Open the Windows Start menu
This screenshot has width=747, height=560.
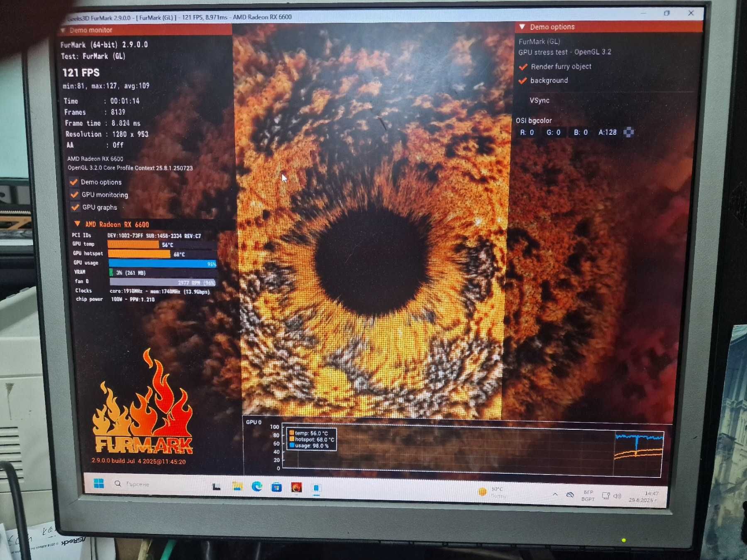(x=99, y=483)
